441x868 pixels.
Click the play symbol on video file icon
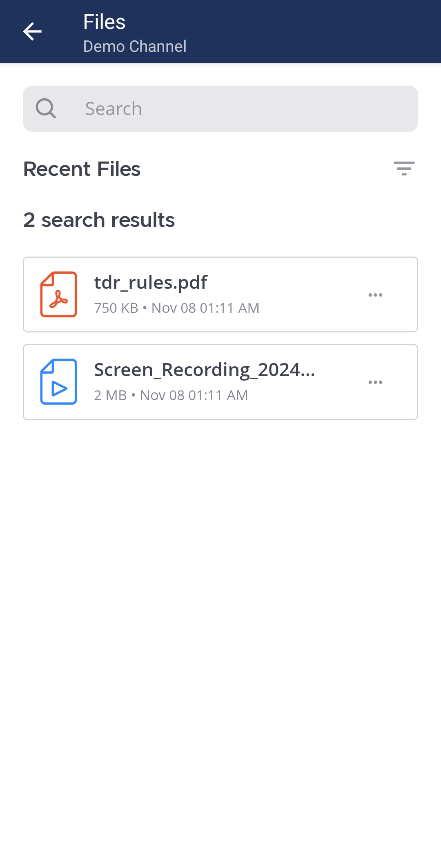click(x=59, y=388)
